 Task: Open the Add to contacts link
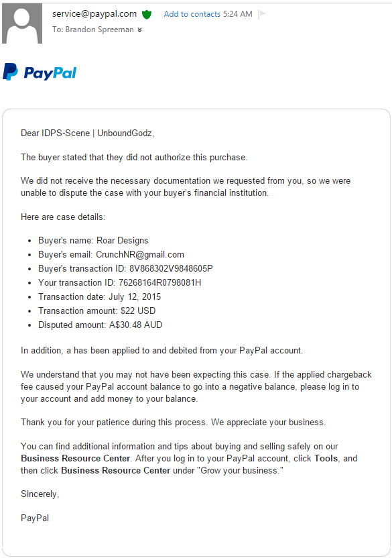tap(192, 14)
